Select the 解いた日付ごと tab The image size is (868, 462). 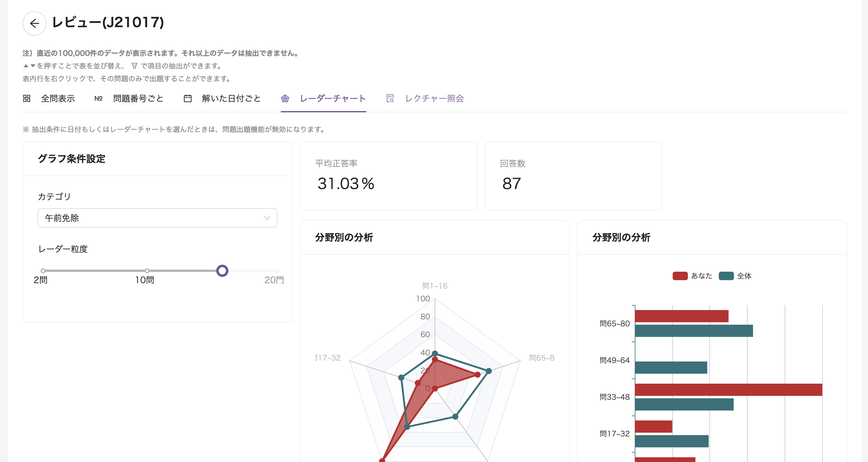(x=231, y=98)
